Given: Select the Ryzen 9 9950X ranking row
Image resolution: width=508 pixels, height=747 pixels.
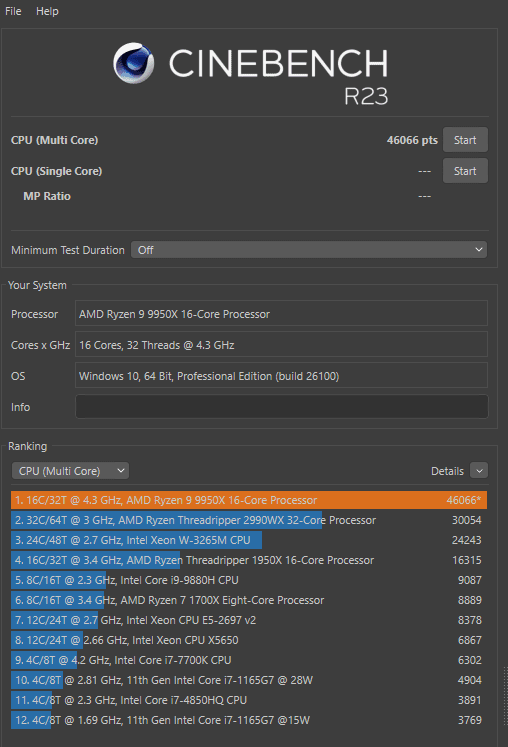Looking at the screenshot, I should [249, 500].
